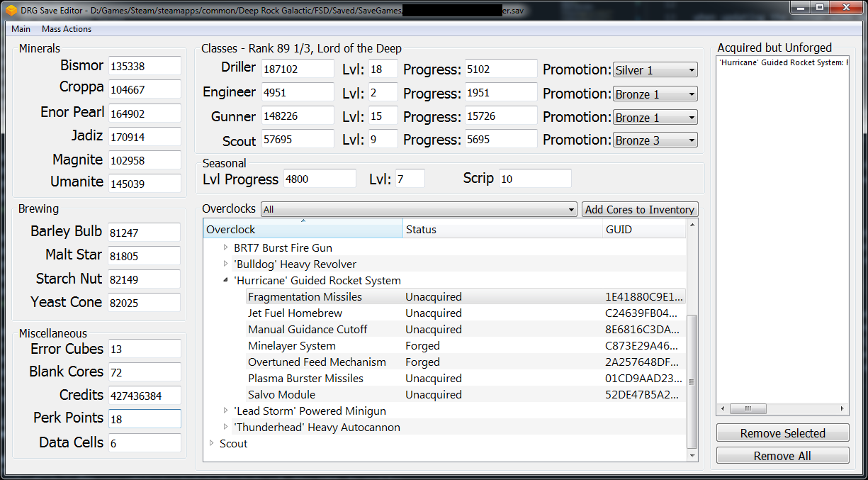The height and width of the screenshot is (480, 868).
Task: Open the Mass Actions menu
Action: (x=67, y=29)
